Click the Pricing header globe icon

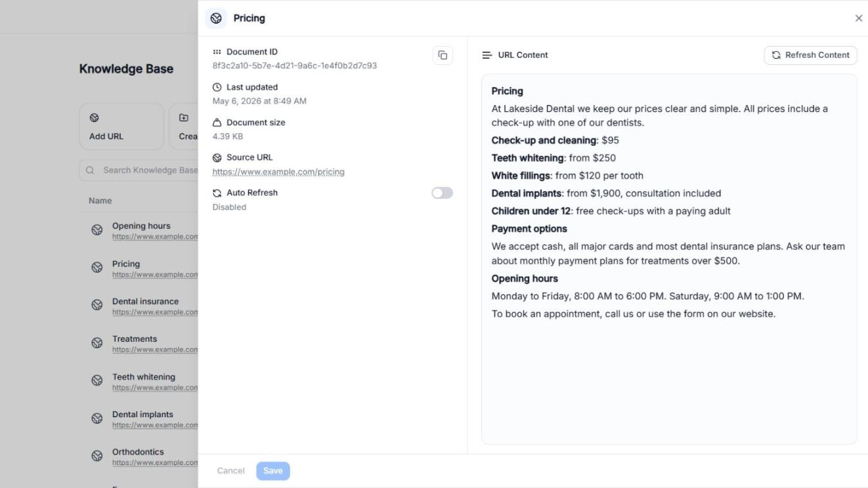[216, 18]
